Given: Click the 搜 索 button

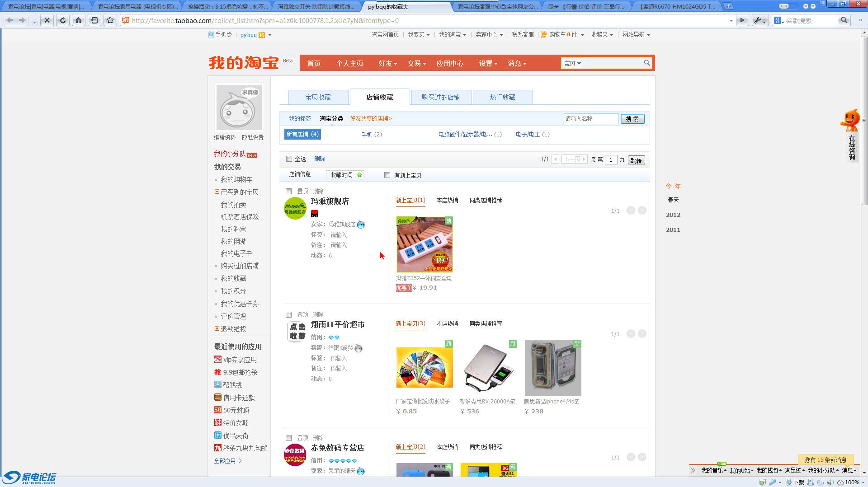Looking at the screenshot, I should [x=632, y=119].
